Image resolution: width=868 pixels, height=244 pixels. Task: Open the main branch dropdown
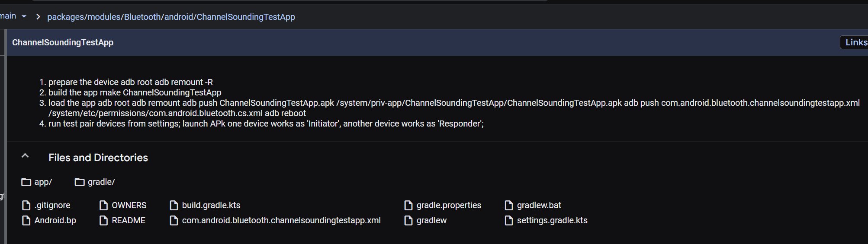pos(24,16)
